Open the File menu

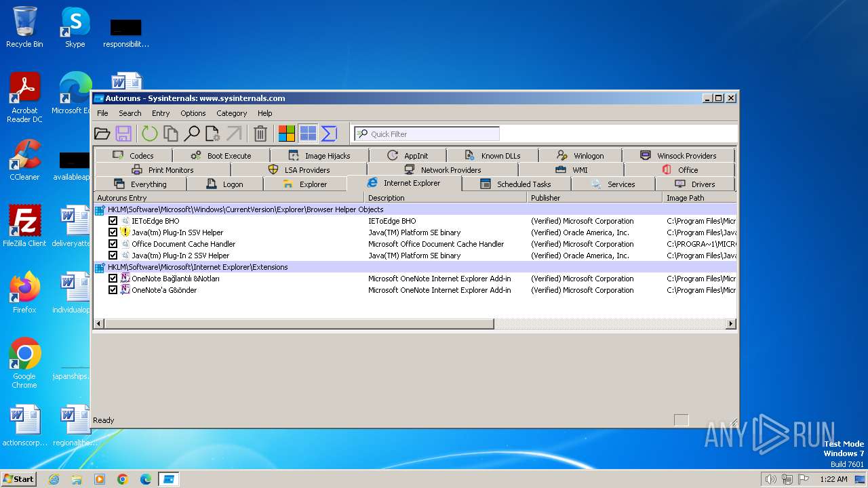pyautogui.click(x=102, y=113)
